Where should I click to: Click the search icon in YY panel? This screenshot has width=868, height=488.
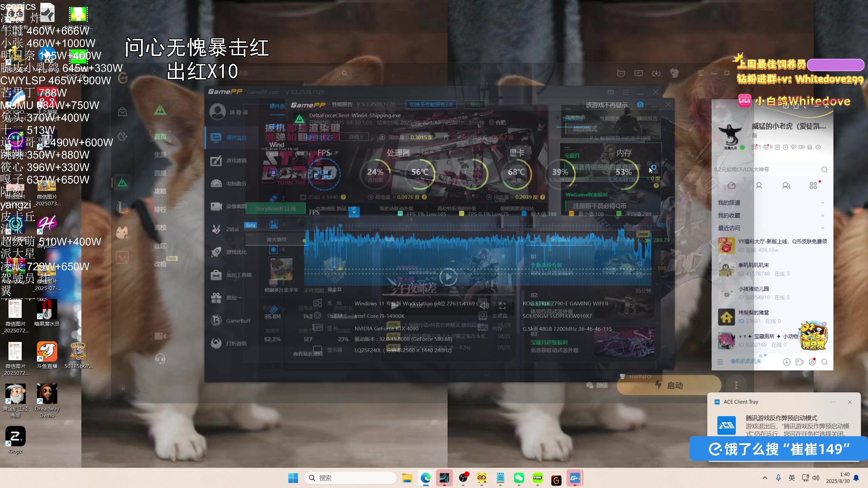[824, 169]
